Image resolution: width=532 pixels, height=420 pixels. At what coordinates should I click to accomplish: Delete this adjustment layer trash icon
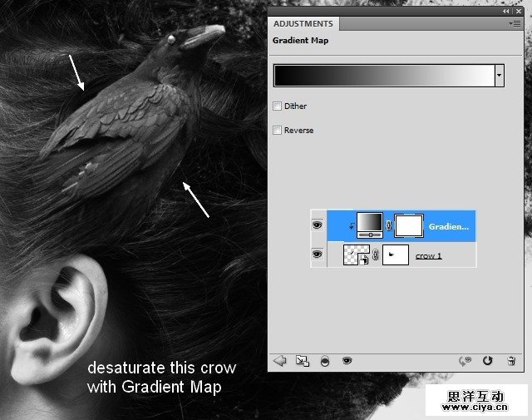tap(512, 361)
